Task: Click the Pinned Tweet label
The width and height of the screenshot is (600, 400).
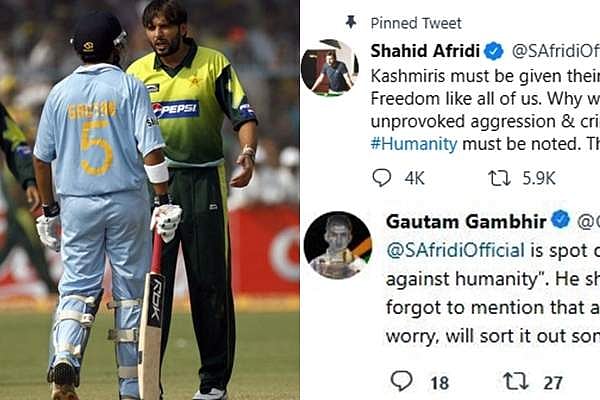Action: 416,23
